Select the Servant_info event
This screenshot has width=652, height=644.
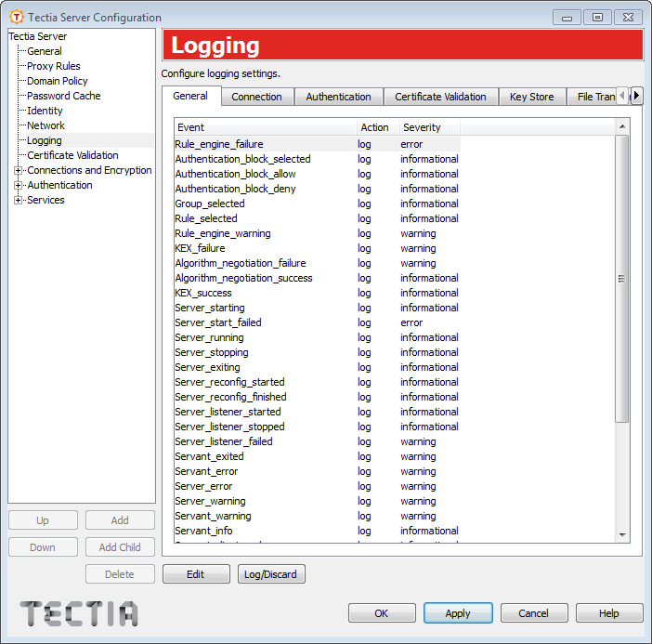pyautogui.click(x=318, y=531)
